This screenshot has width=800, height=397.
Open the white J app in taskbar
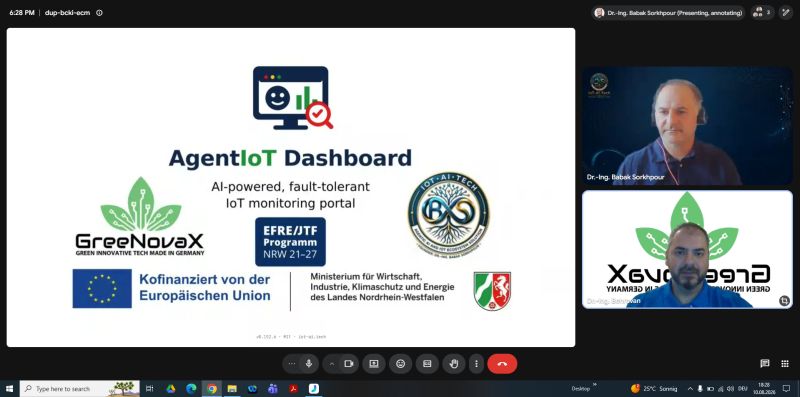(x=314, y=389)
